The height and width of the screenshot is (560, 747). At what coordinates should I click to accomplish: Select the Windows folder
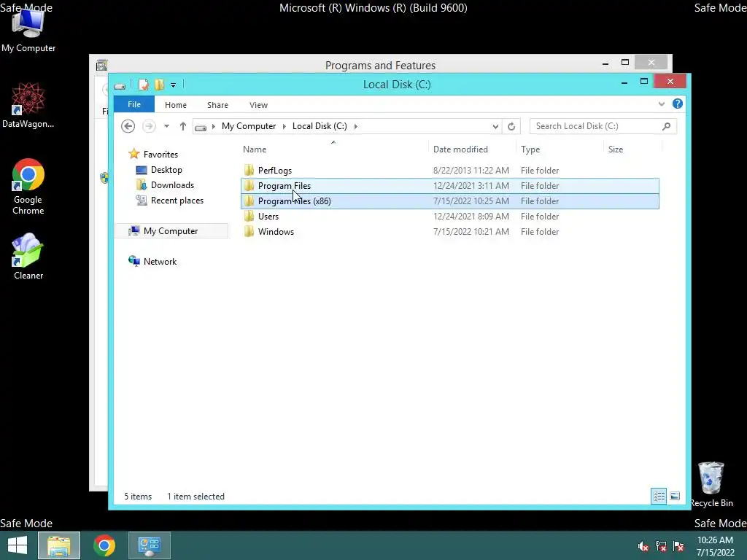[449, 232]
